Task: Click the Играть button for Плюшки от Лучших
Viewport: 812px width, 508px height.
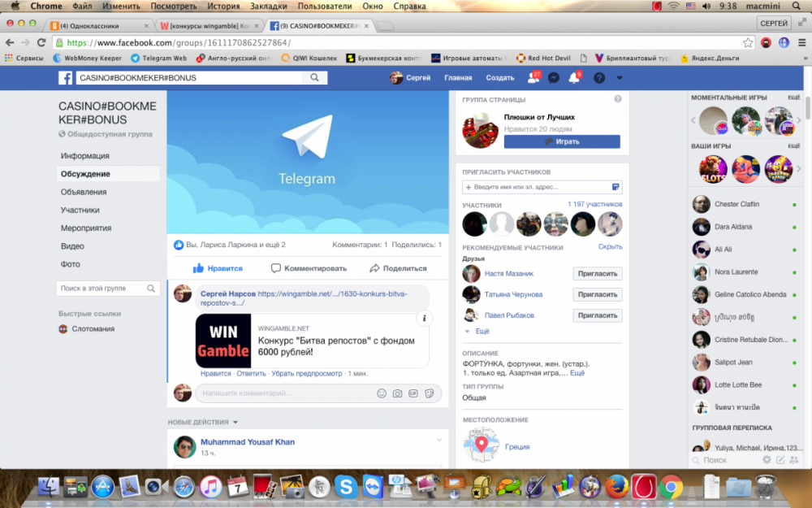Action: (562, 141)
